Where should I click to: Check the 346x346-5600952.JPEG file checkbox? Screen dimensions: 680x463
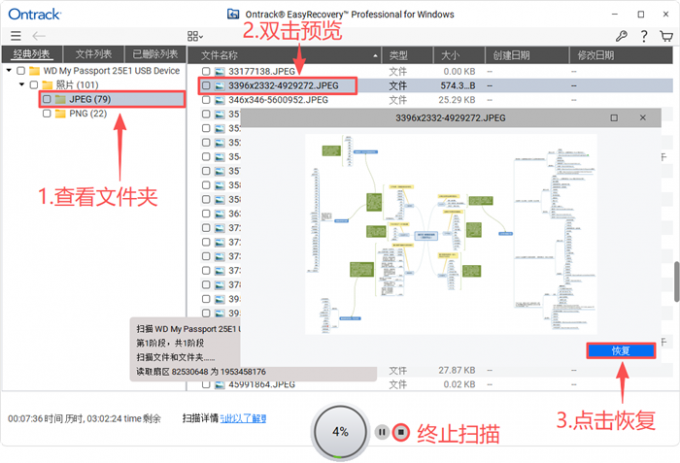pos(206,100)
